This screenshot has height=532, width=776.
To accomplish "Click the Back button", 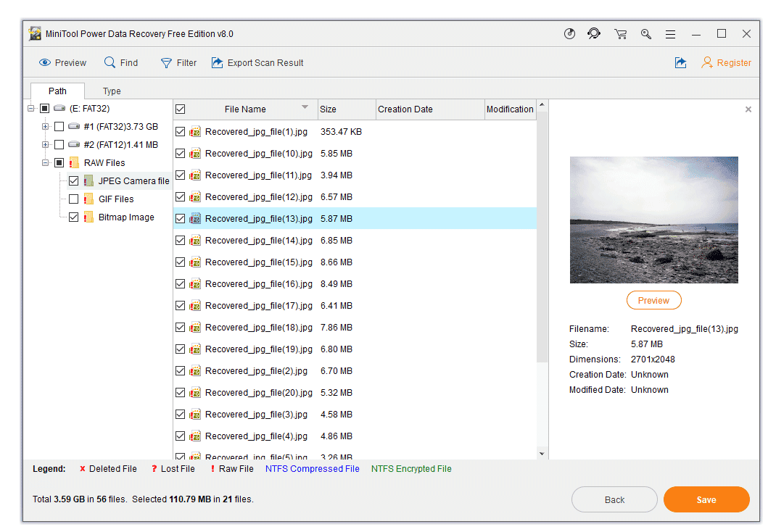I will point(614,499).
